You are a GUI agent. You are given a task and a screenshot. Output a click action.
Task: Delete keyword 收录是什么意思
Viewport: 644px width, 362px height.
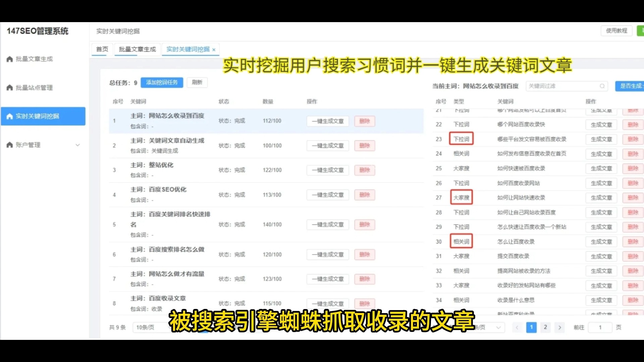coord(633,300)
